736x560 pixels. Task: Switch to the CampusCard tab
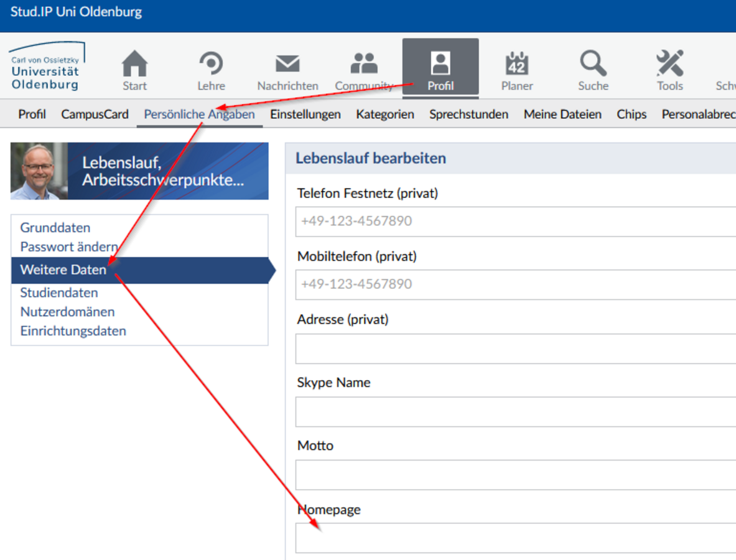pos(95,114)
